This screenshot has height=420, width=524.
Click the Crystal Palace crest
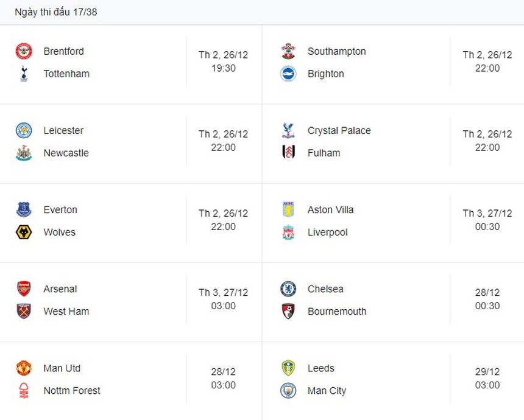coord(288,130)
